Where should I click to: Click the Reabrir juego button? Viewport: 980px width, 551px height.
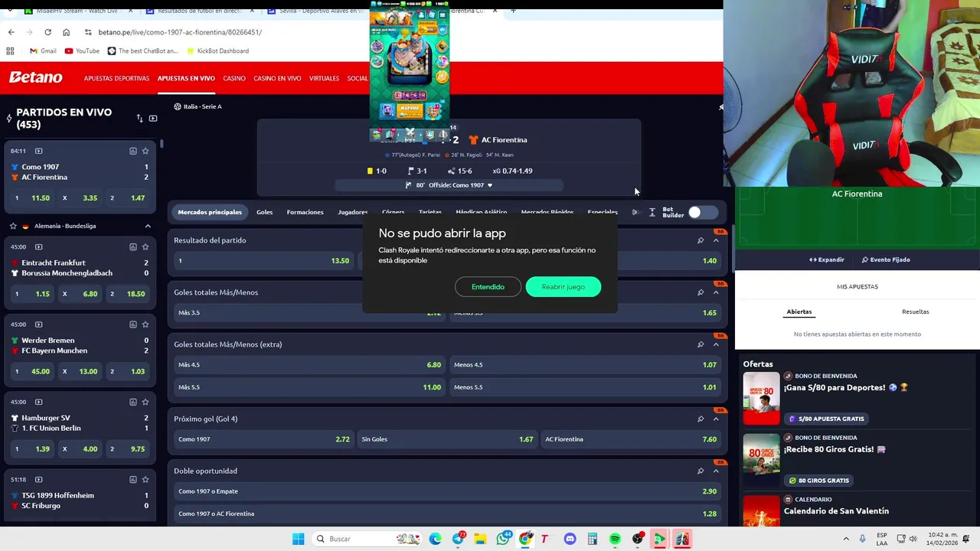(563, 287)
